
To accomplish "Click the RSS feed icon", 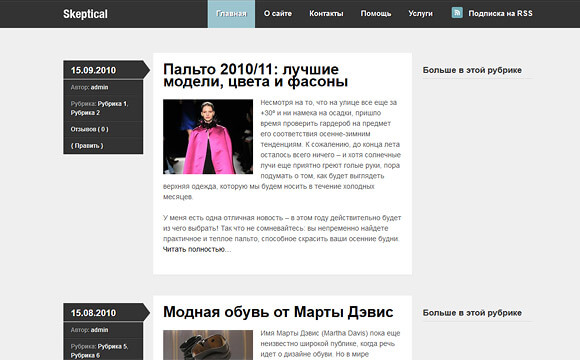I will (457, 13).
